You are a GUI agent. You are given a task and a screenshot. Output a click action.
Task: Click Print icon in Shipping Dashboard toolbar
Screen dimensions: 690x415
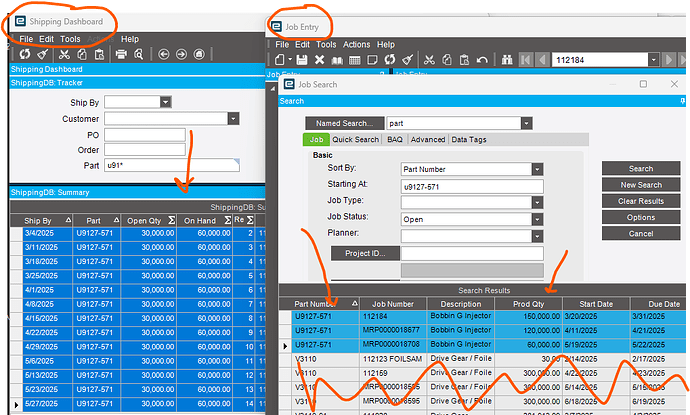121,54
